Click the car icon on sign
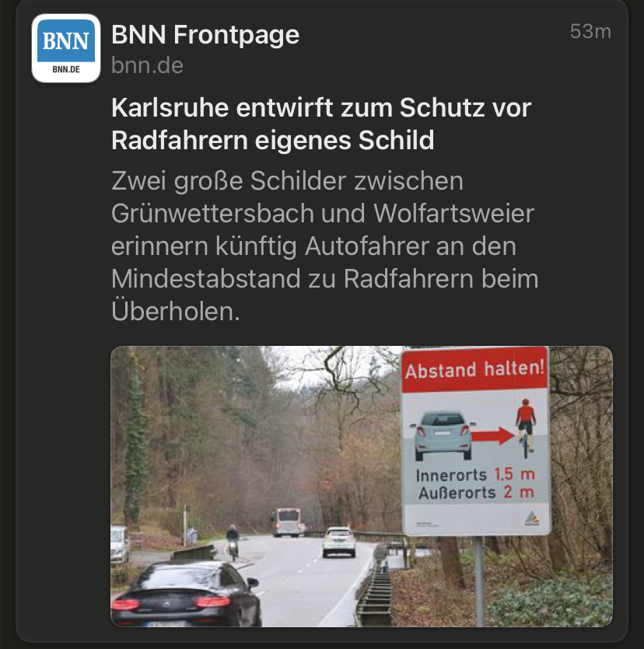The image size is (644, 649). tap(443, 435)
